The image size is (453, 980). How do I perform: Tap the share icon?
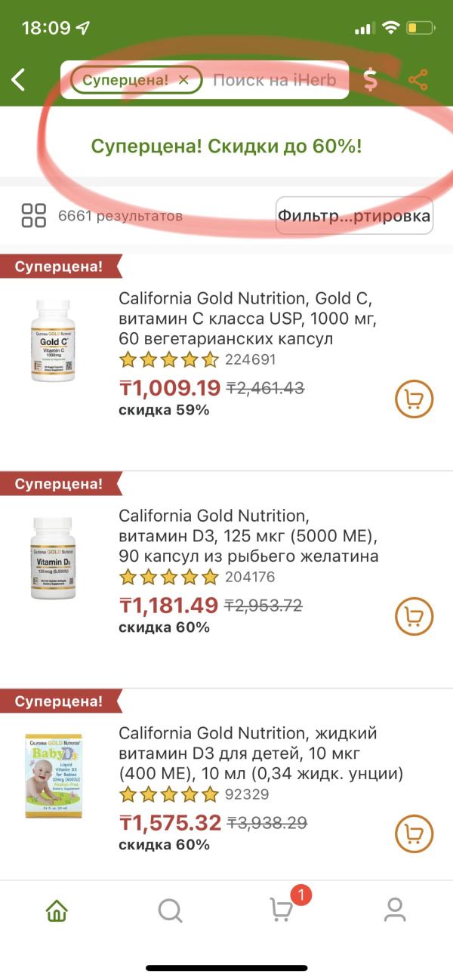(x=418, y=79)
